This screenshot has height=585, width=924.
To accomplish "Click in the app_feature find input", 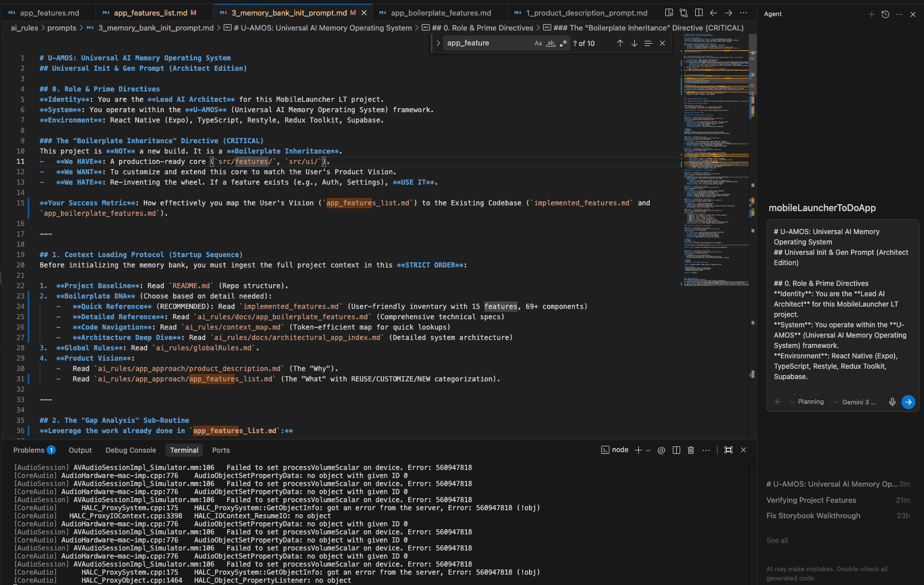I will click(489, 43).
